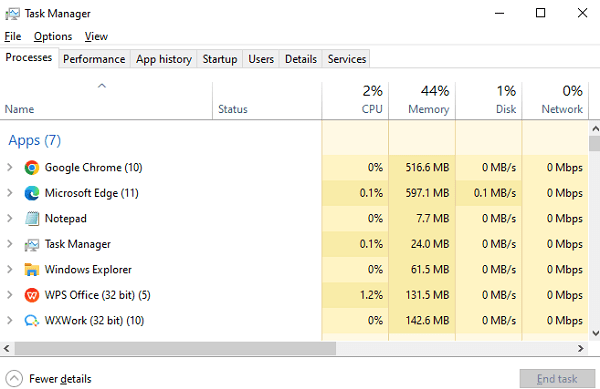
Task: Click the horizontal scrollbar left arrow
Action: tap(7, 348)
